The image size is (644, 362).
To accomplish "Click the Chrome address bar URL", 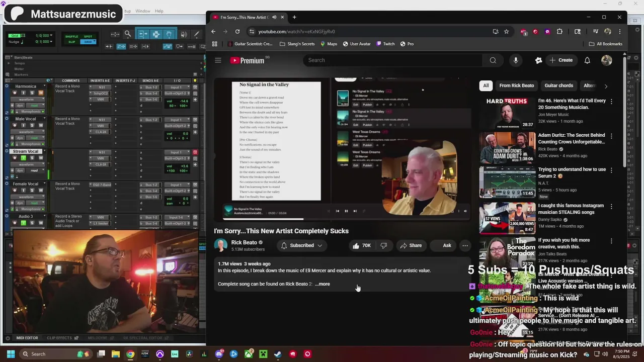I will point(296,31).
